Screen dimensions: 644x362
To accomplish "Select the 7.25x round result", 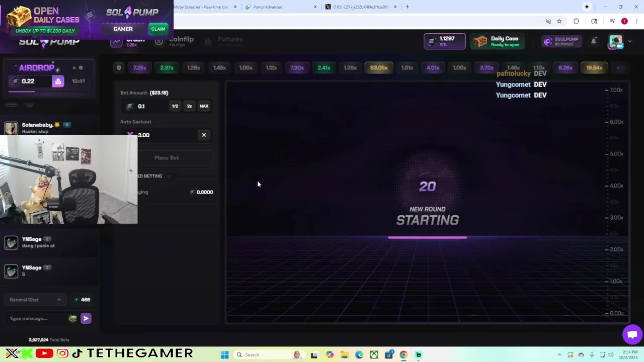I will pos(140,68).
